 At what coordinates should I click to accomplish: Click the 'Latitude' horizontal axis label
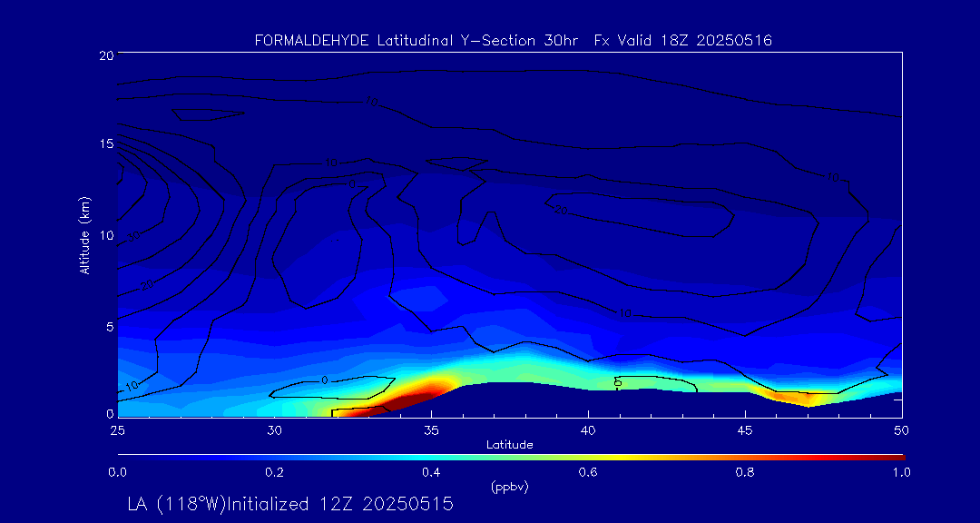click(x=510, y=445)
